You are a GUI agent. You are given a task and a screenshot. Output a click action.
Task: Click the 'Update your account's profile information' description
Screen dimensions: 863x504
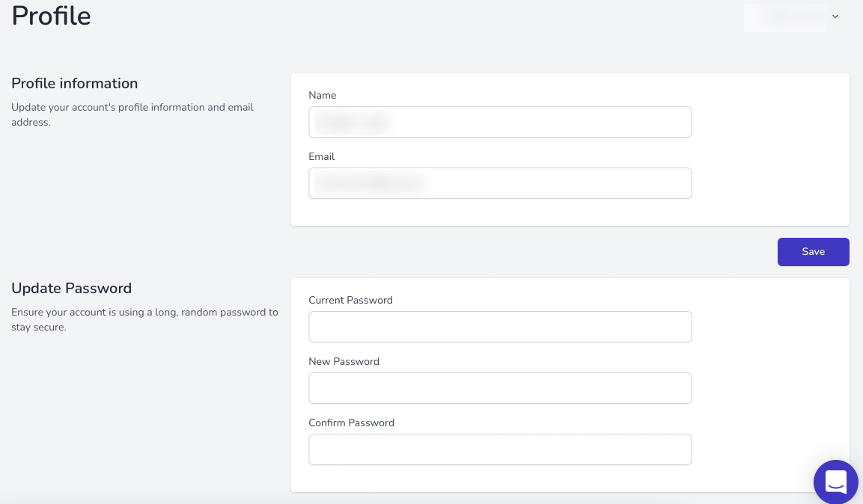coord(132,115)
